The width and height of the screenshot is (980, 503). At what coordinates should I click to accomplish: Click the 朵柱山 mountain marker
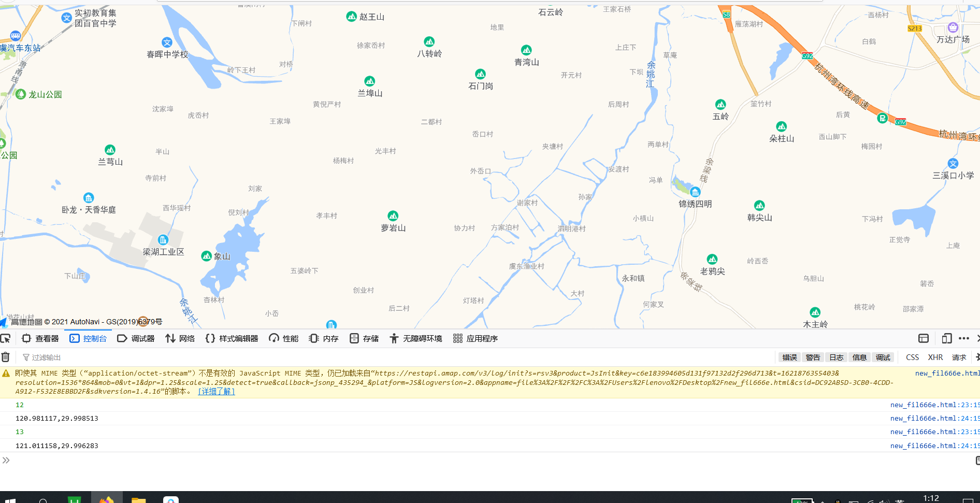[782, 126]
